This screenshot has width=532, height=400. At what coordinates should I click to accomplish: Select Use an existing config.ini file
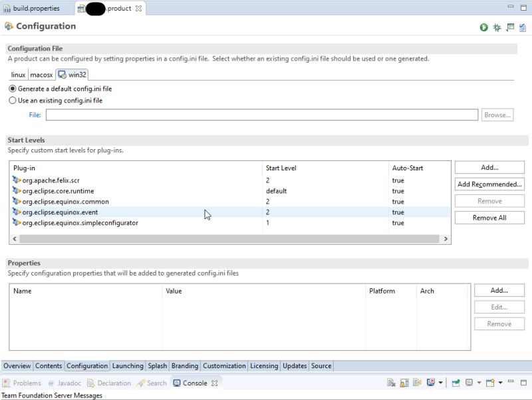13,100
